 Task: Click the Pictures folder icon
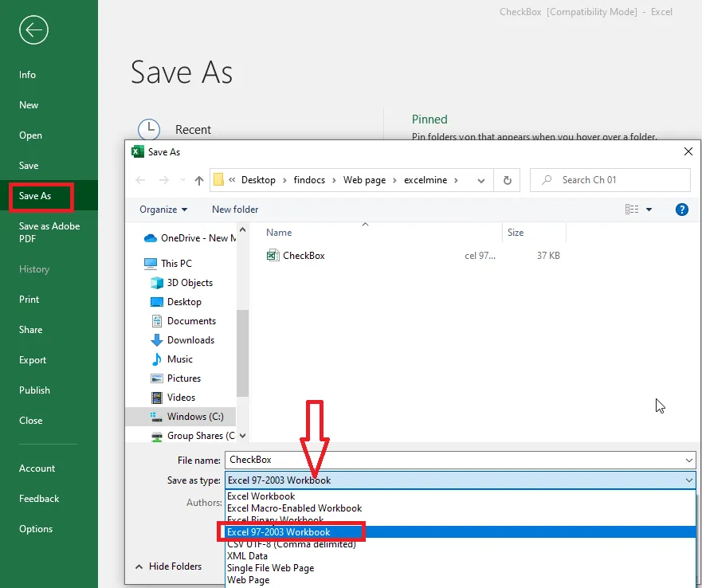click(x=157, y=378)
